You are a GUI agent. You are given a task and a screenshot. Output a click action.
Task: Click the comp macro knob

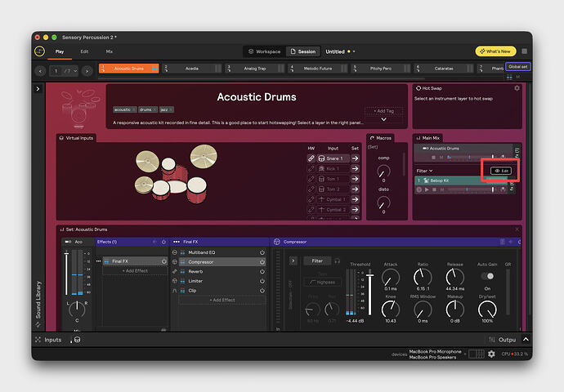tap(383, 171)
